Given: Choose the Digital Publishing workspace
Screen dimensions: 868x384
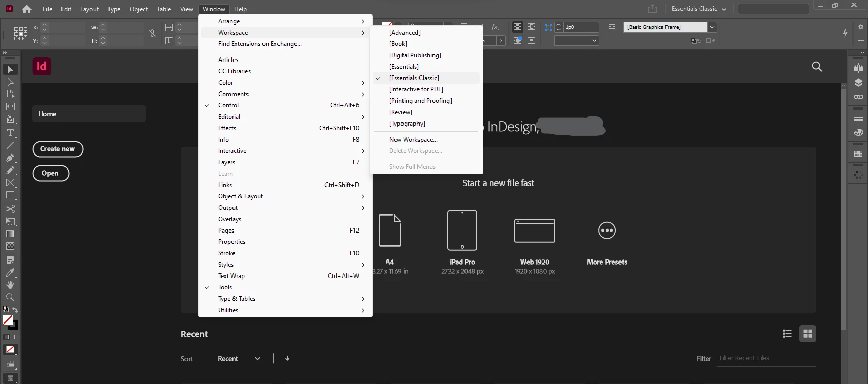Looking at the screenshot, I should 426,55.
